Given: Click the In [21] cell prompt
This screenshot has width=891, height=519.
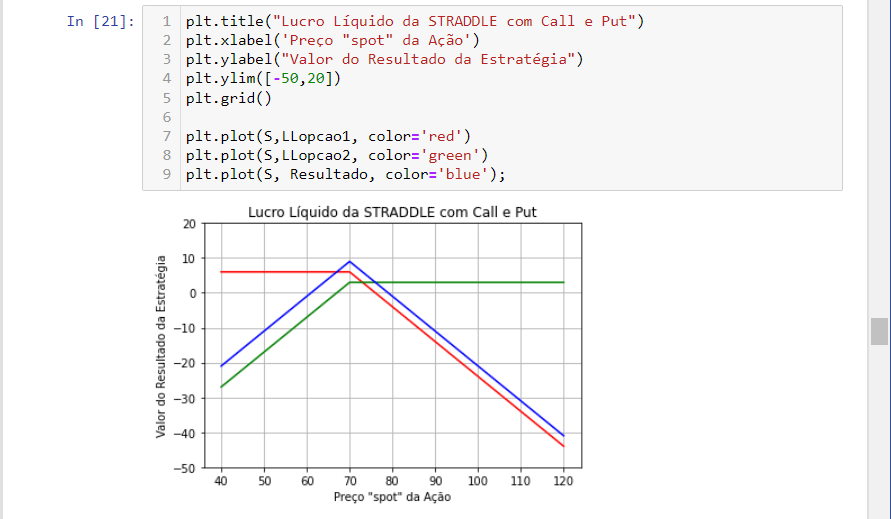Looking at the screenshot, I should coord(100,21).
